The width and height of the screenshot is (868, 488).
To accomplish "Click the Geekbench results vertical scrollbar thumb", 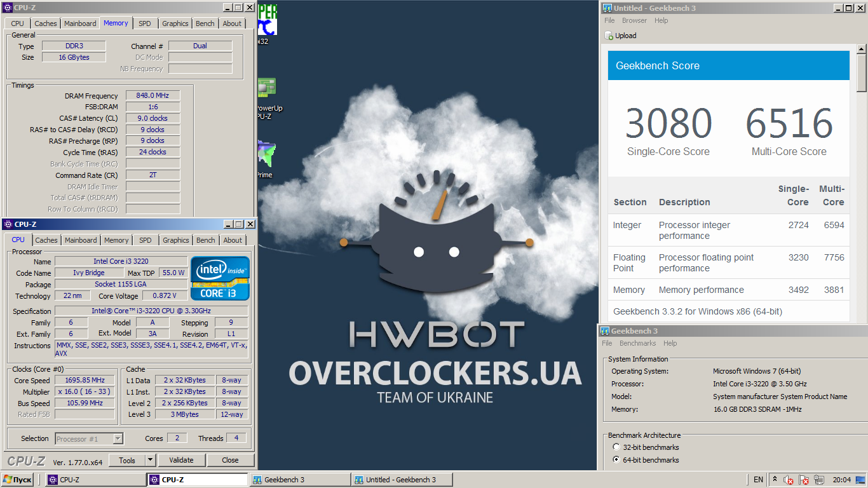I will click(862, 73).
